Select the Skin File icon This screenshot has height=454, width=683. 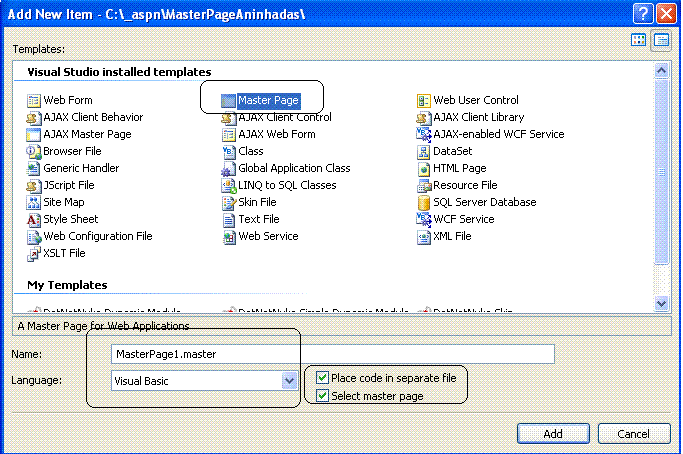(x=228, y=203)
